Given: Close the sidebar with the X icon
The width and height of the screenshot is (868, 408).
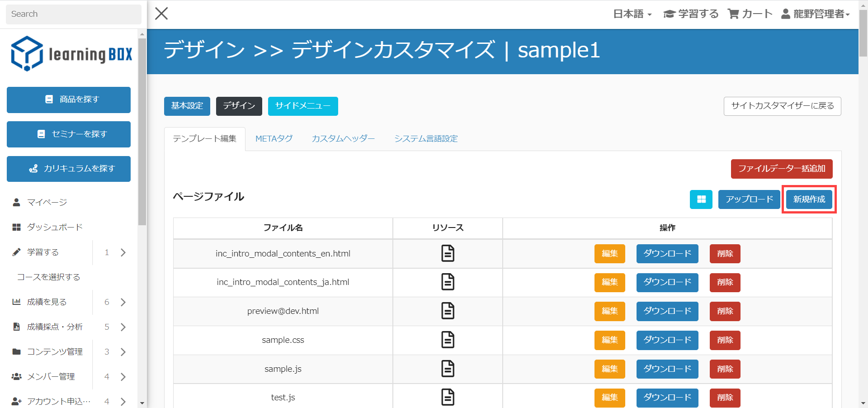Looking at the screenshot, I should click(161, 14).
